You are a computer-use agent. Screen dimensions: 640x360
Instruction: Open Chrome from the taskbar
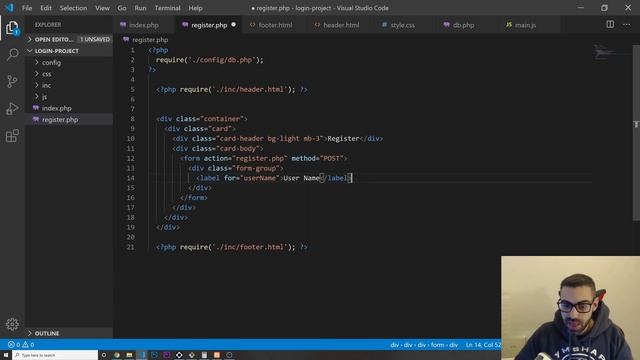[117, 355]
